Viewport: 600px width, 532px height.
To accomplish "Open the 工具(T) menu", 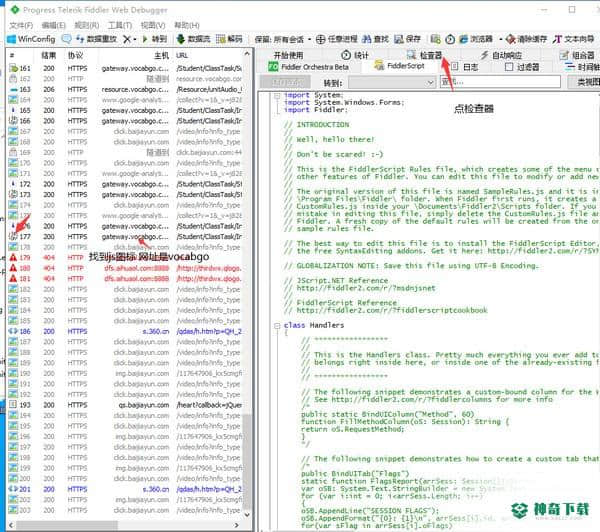I will click(x=120, y=25).
